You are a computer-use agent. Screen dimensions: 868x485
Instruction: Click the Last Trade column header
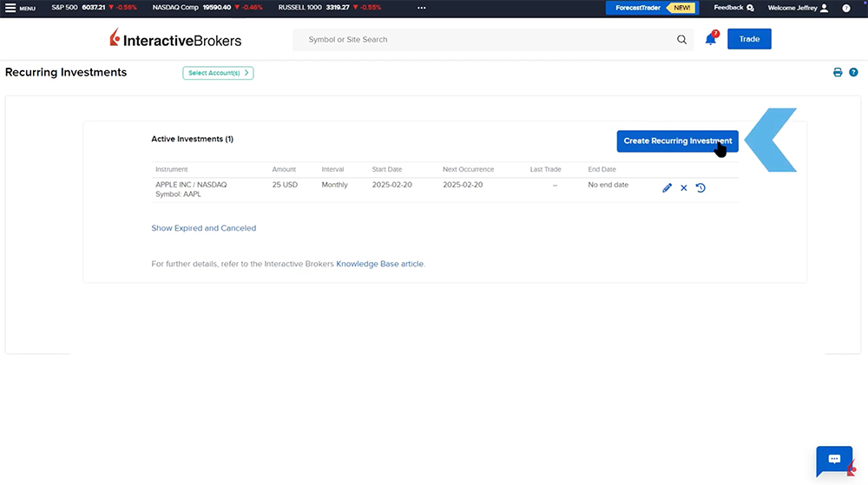pyautogui.click(x=545, y=169)
